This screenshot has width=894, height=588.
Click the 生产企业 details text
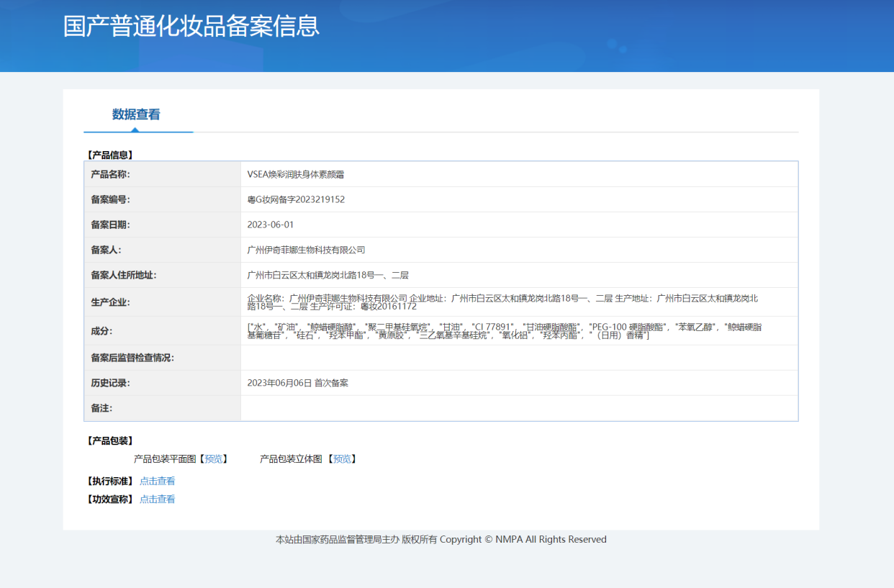pos(502,302)
